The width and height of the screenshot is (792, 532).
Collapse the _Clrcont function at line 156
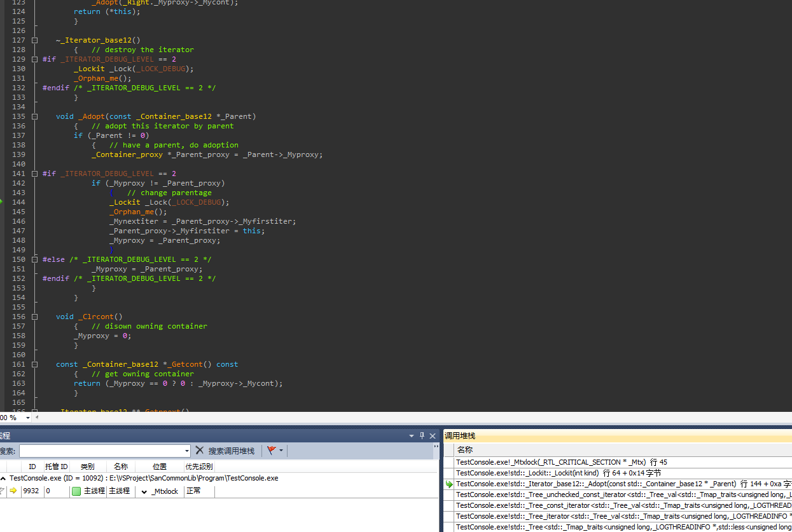[x=34, y=317]
